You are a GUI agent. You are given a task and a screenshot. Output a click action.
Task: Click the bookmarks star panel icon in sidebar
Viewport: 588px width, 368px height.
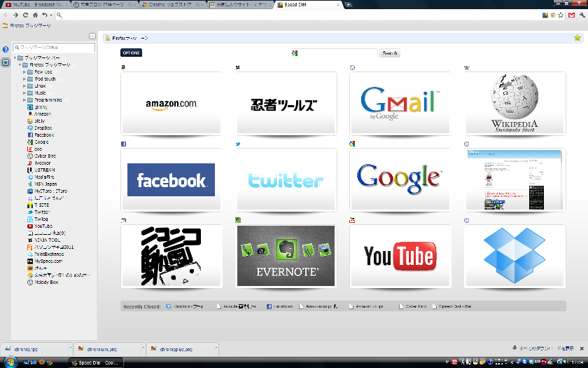tap(6, 62)
